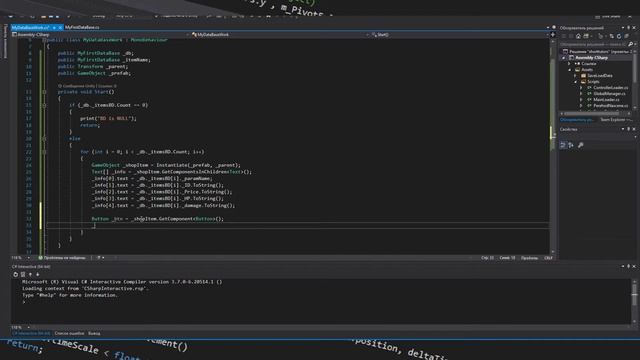Expand the GlobalManager.cs node
Viewport: 640px width, 360px height.
pos(581,94)
